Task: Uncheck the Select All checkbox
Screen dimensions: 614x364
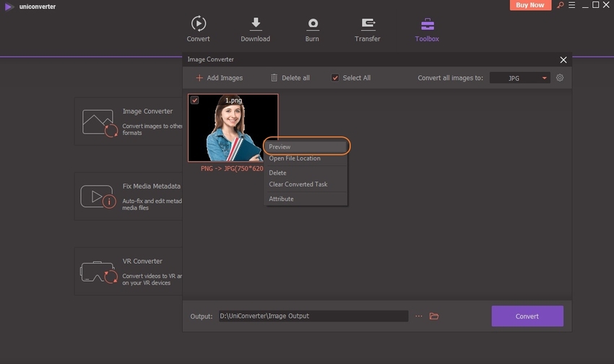Action: pos(335,78)
